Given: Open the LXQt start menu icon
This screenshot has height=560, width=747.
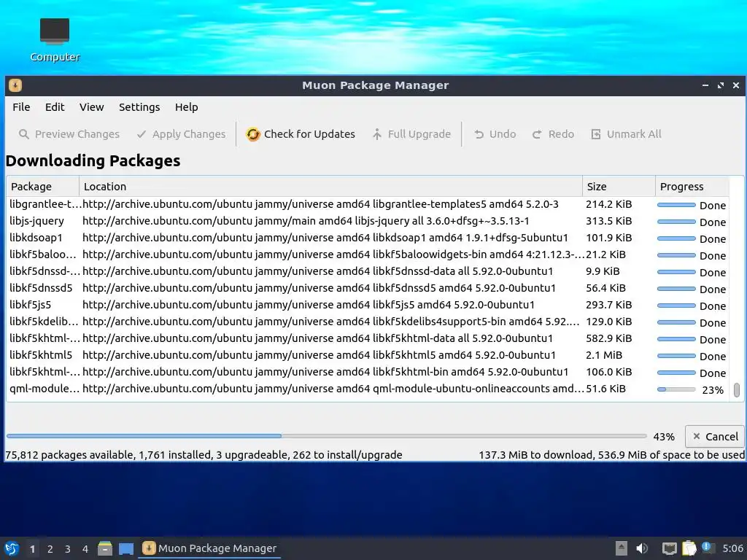Looking at the screenshot, I should [12, 548].
